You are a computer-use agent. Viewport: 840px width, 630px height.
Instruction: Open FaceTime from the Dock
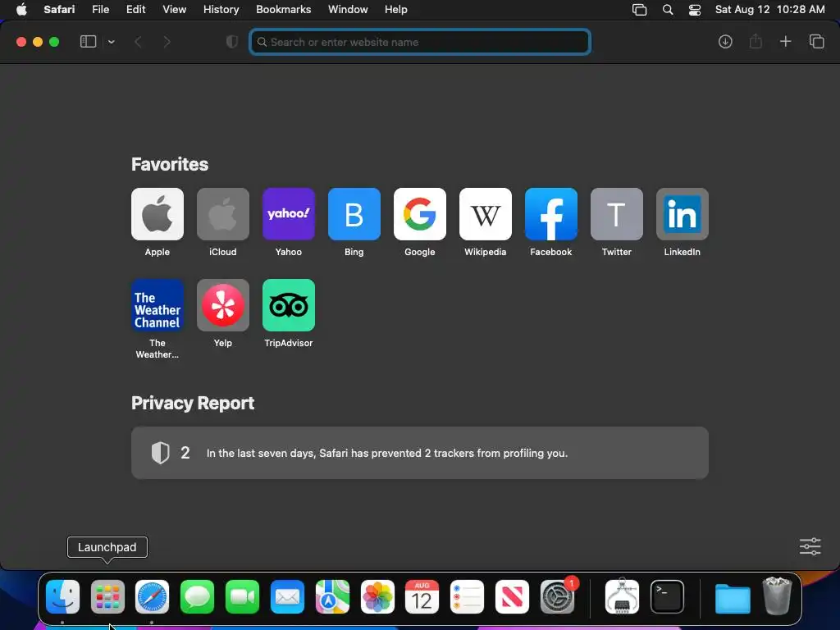pos(242,597)
